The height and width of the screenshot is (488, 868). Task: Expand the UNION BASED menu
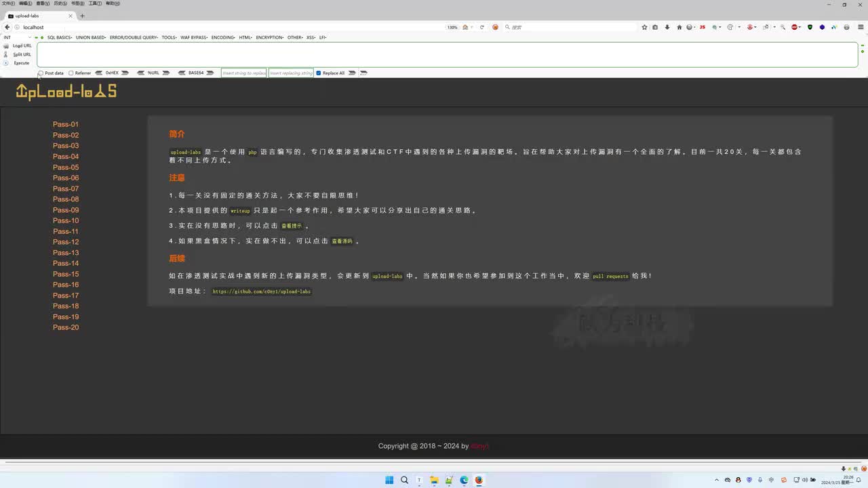pyautogui.click(x=91, y=37)
